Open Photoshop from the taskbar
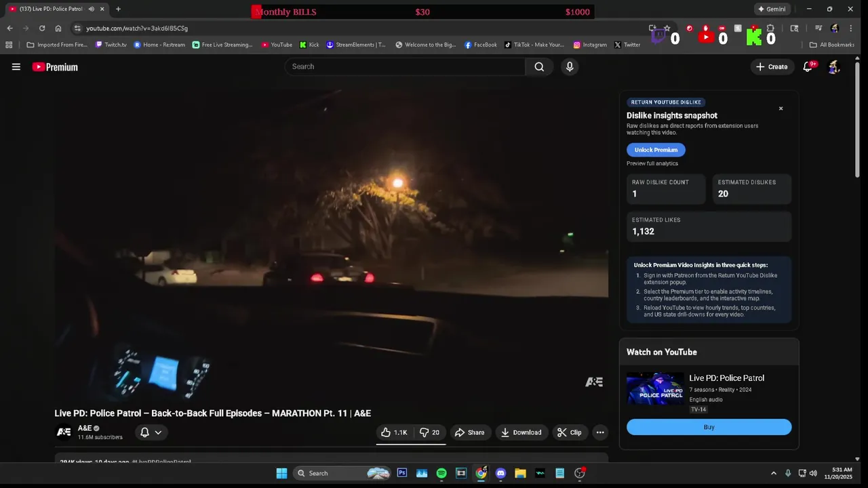The height and width of the screenshot is (488, 868). coord(402,473)
